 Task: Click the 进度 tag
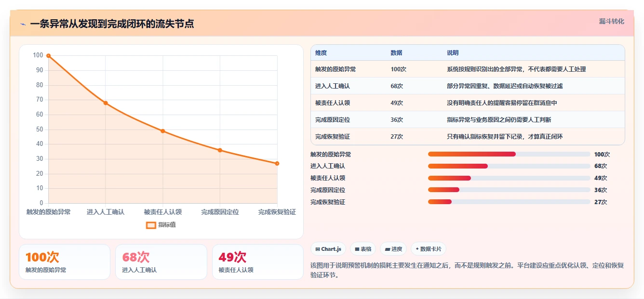click(393, 249)
